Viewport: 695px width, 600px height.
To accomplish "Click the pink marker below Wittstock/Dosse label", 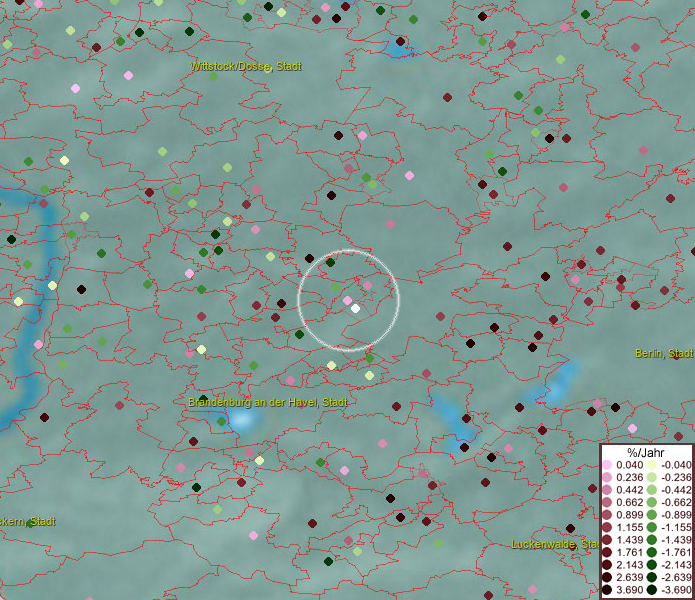I will pos(128,75).
